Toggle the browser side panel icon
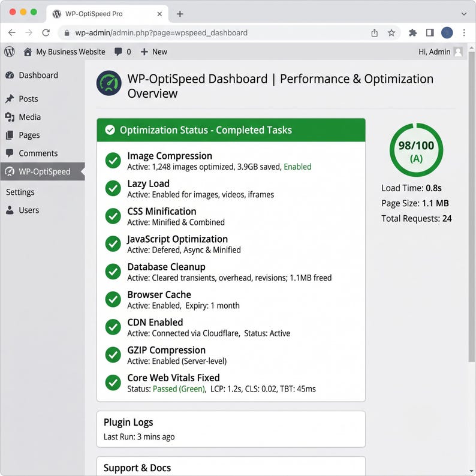Image resolution: width=476 pixels, height=476 pixels. [x=430, y=32]
